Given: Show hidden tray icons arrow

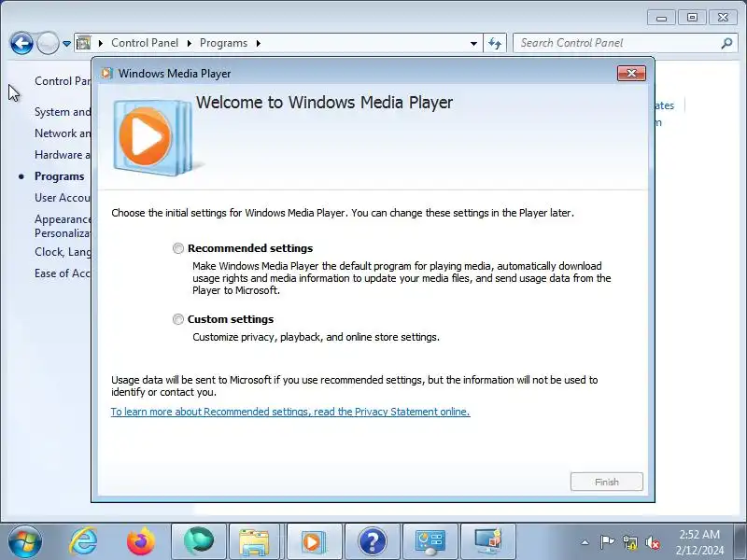Looking at the screenshot, I should [x=585, y=542].
